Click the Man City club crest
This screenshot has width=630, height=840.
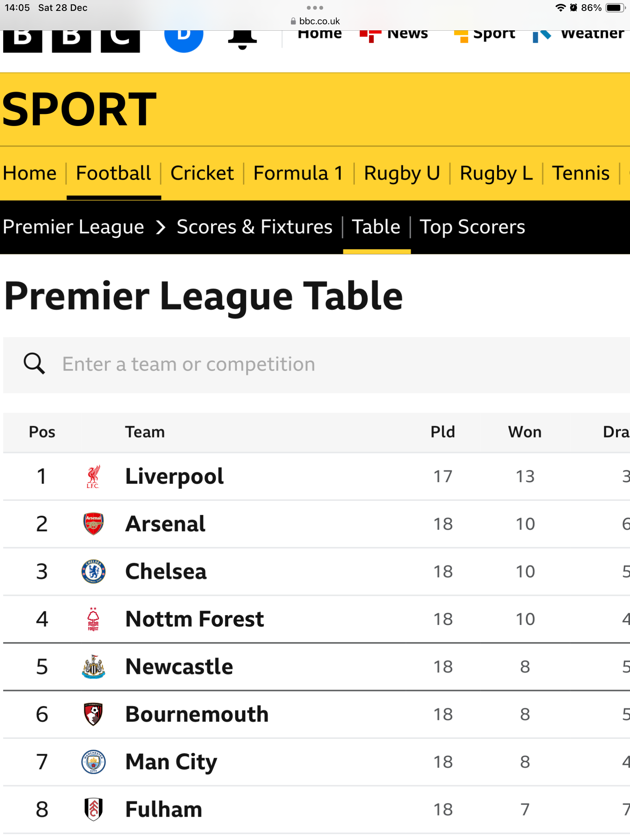93,761
